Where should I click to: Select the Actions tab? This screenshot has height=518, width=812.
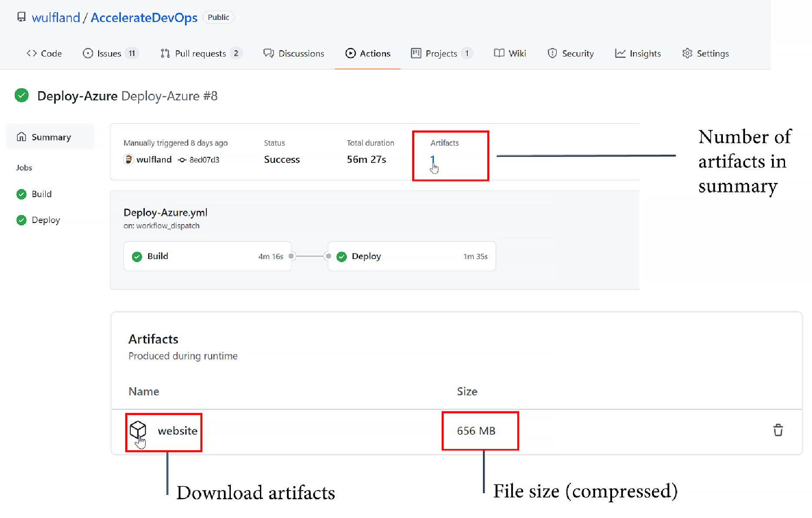pyautogui.click(x=368, y=53)
